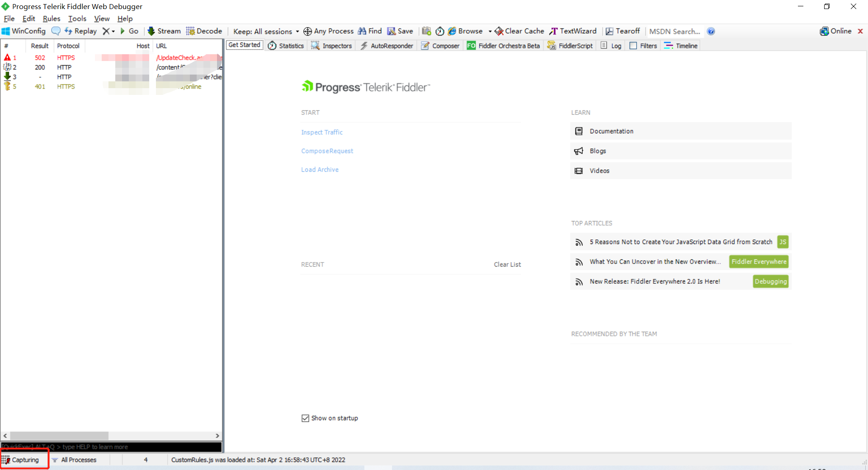Click the camera screenshot icon
The image size is (868, 470).
(426, 31)
